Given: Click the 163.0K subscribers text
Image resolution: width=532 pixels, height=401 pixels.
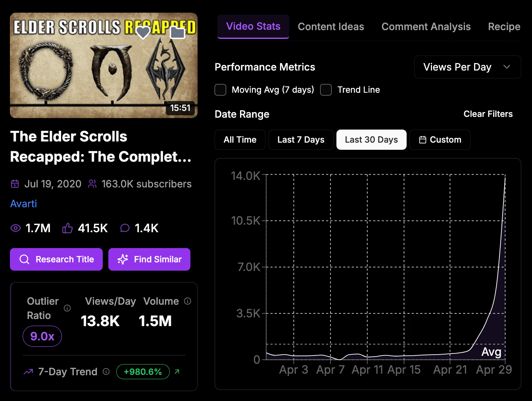Looking at the screenshot, I should click(x=146, y=184).
